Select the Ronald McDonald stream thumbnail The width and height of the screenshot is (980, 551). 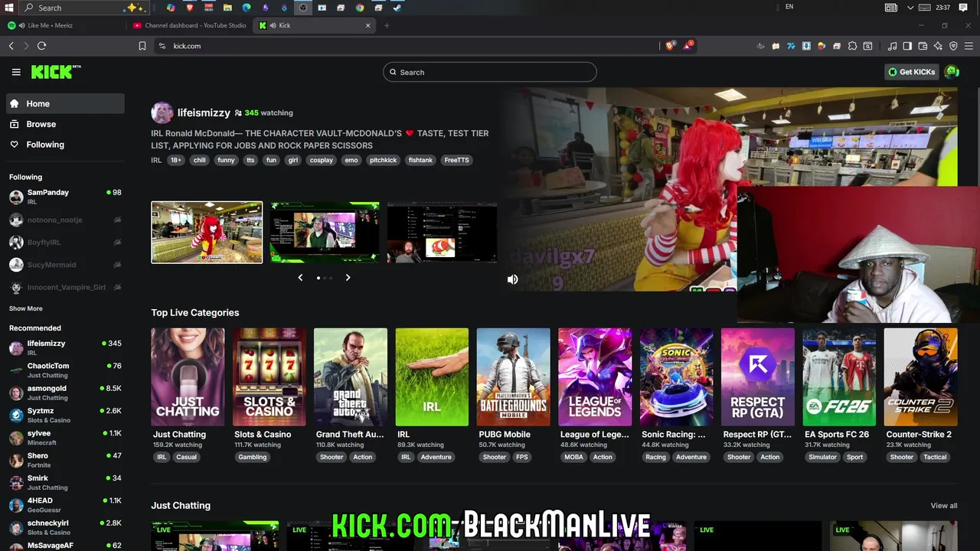tap(207, 233)
